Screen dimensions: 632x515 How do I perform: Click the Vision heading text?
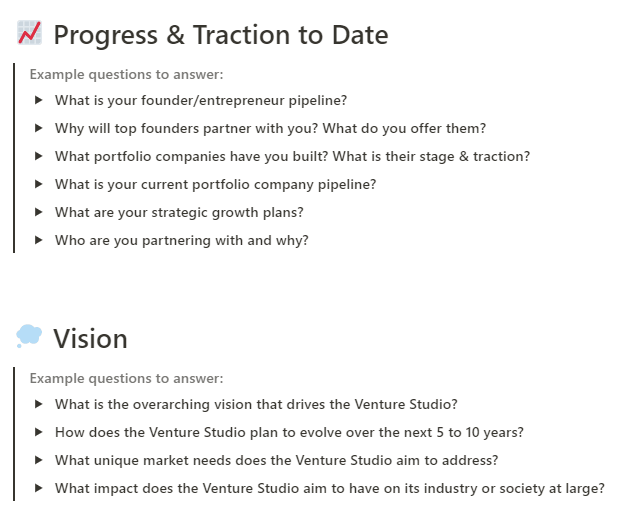[90, 339]
